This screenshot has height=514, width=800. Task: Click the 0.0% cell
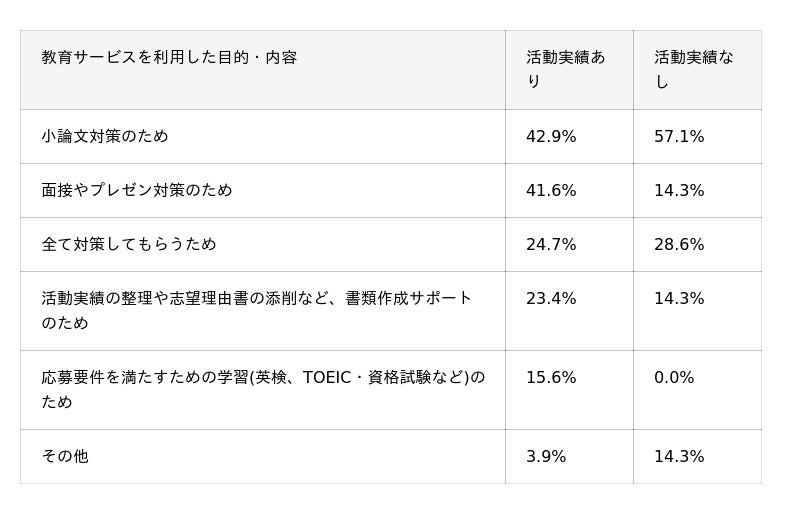click(674, 378)
